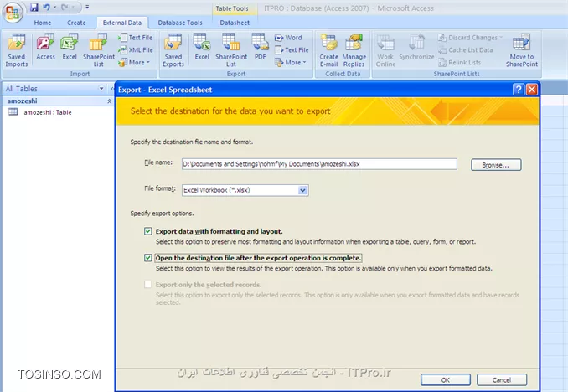Image resolution: width=568 pixels, height=392 pixels.
Task: Expand the Export group's More menu
Action: [x=290, y=62]
